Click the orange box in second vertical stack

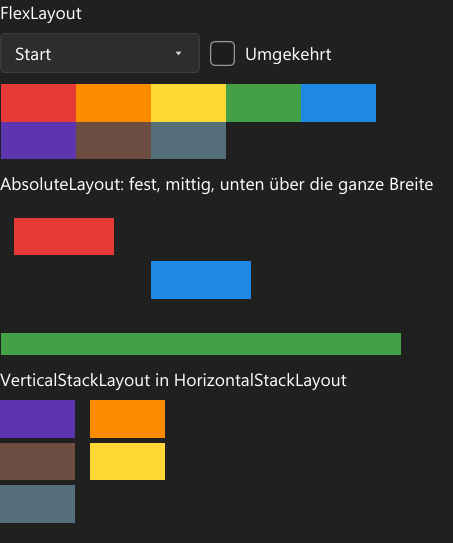click(127, 419)
